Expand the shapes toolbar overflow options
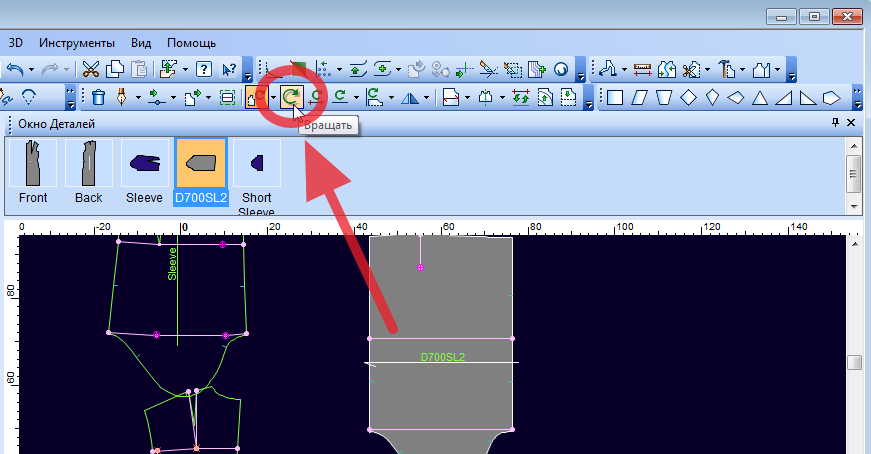 click(x=857, y=98)
